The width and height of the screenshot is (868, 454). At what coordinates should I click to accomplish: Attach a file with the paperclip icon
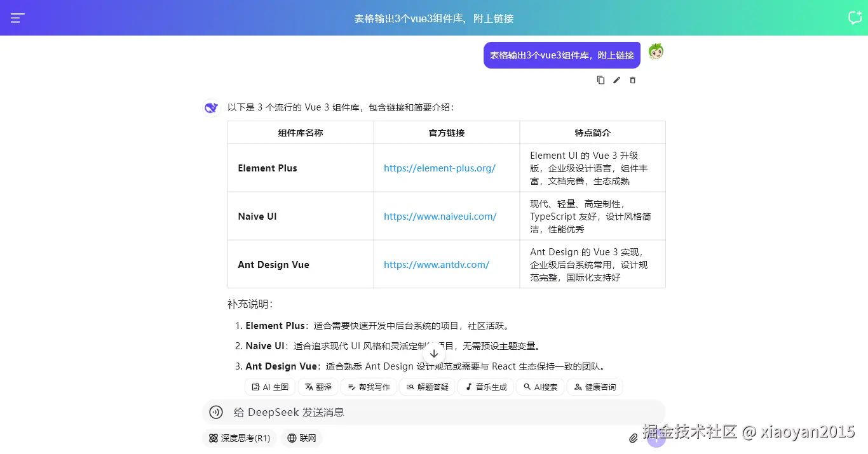click(x=633, y=438)
